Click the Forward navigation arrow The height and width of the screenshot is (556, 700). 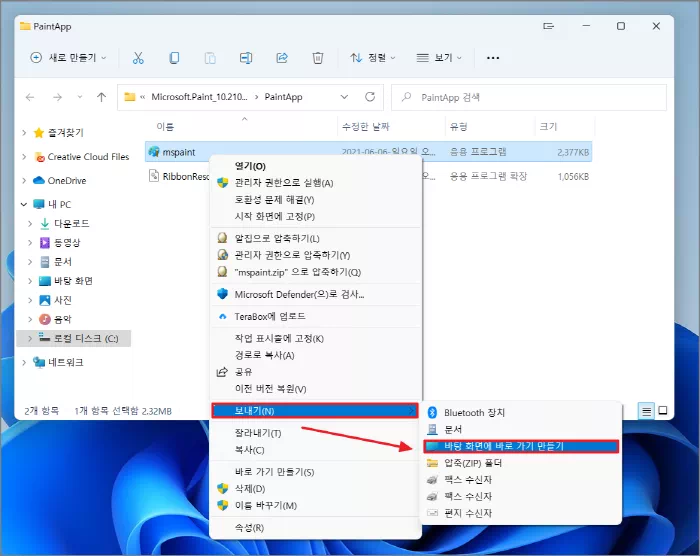point(57,97)
